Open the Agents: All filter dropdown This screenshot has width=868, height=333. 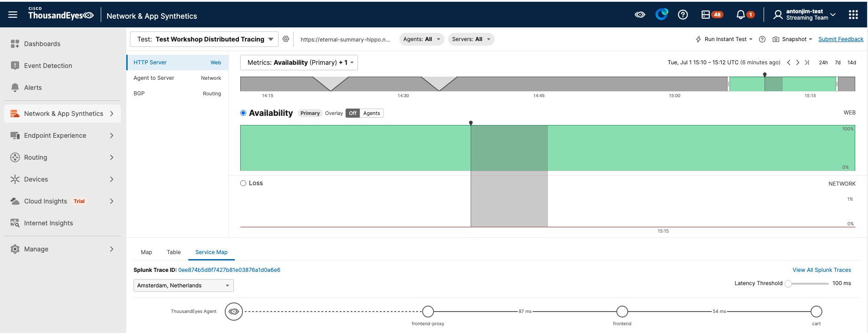422,39
